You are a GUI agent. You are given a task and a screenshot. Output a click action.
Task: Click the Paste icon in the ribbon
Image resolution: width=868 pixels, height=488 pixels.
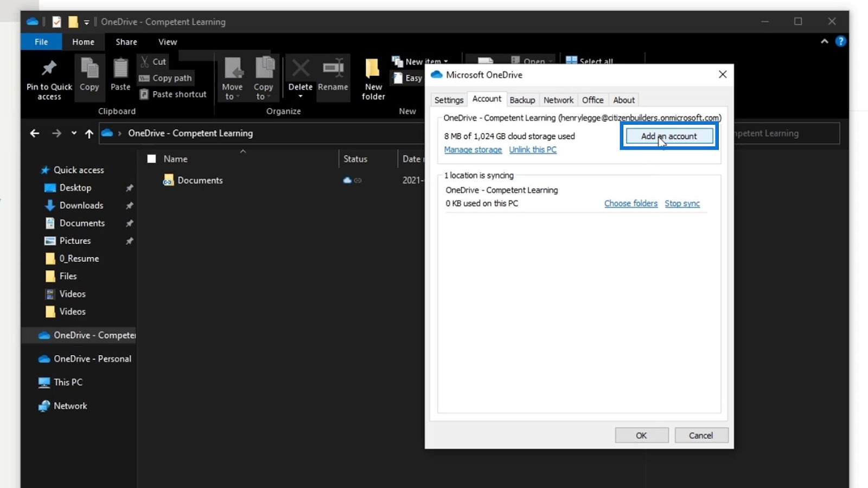[x=120, y=69]
